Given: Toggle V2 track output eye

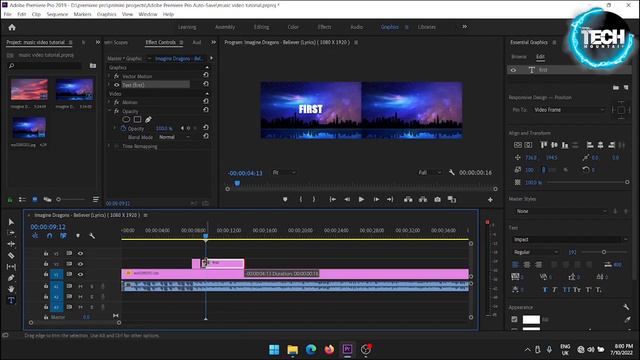Looking at the screenshot, I should [80, 264].
